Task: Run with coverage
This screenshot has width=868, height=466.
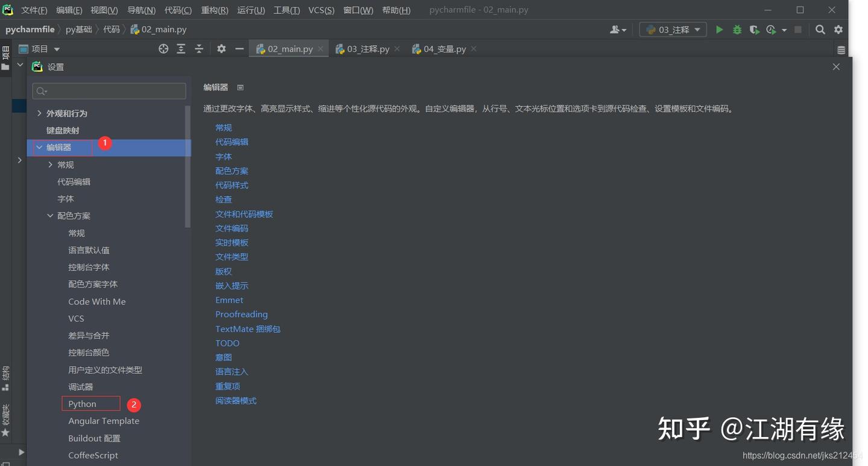Action: pyautogui.click(x=753, y=29)
